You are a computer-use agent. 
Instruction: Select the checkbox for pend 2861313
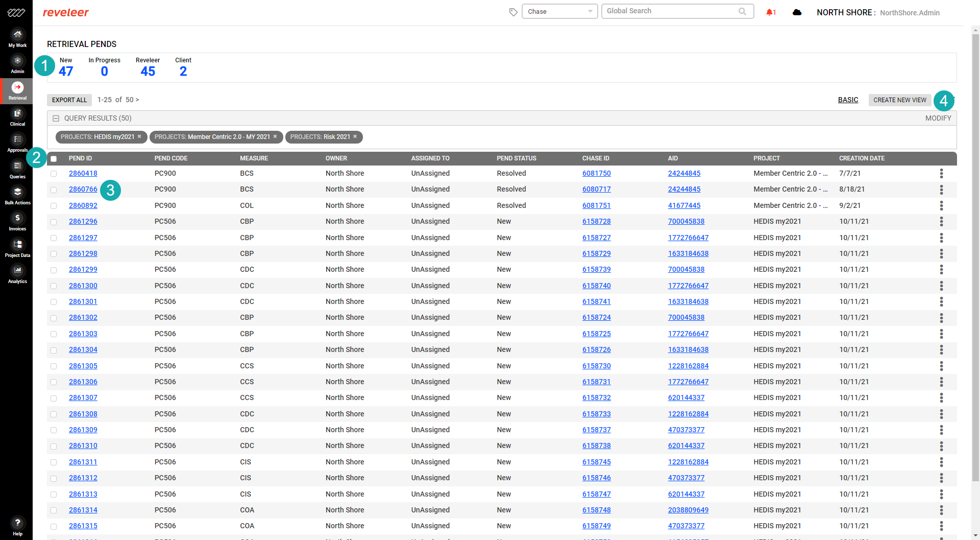click(54, 495)
